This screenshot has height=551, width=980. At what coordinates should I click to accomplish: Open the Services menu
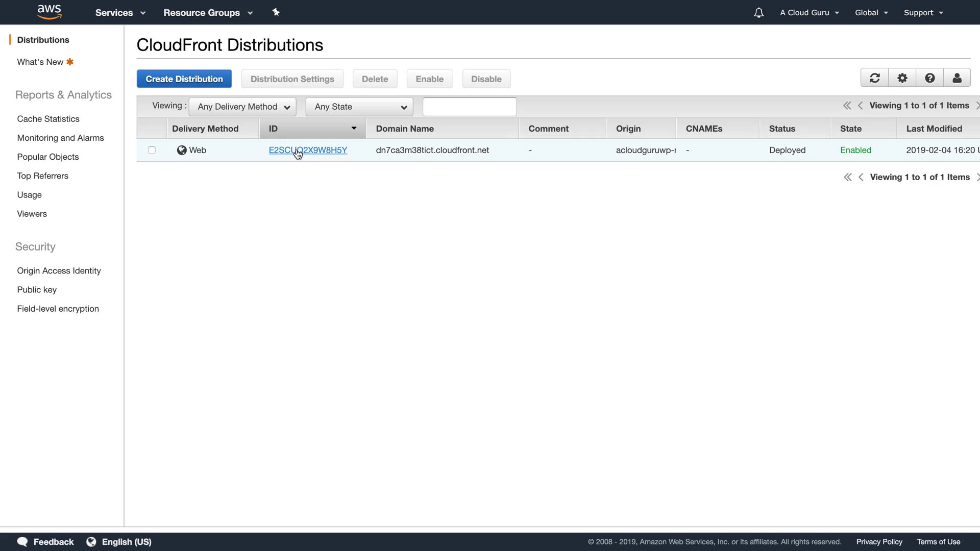(120, 13)
